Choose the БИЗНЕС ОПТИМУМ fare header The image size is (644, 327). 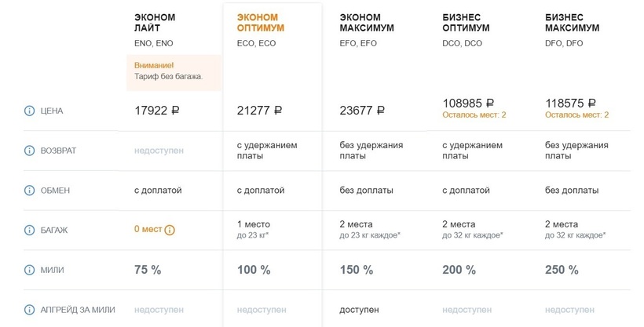point(466,23)
